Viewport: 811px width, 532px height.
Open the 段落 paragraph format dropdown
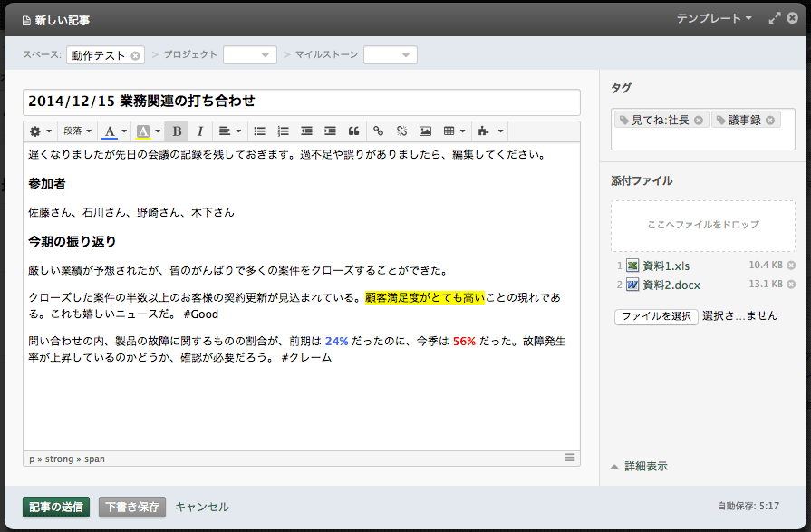click(x=77, y=131)
